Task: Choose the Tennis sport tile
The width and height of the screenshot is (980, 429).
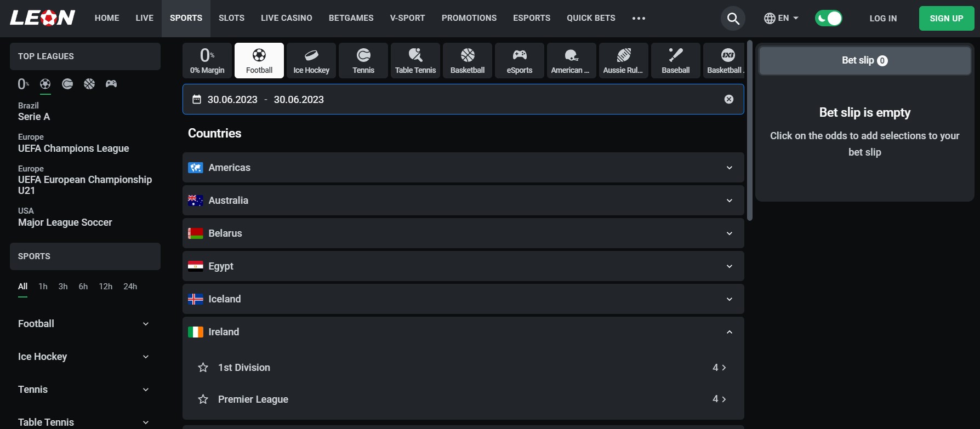Action: point(363,60)
